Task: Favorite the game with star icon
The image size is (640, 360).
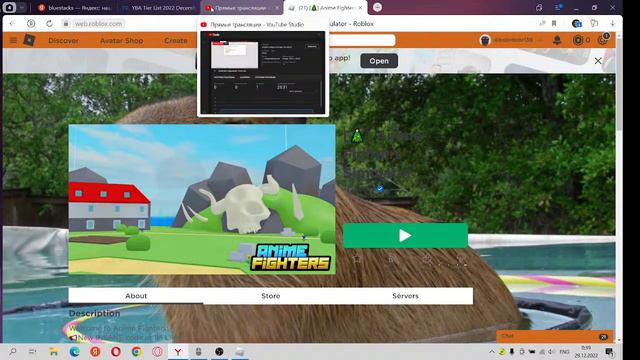Action: [356, 259]
